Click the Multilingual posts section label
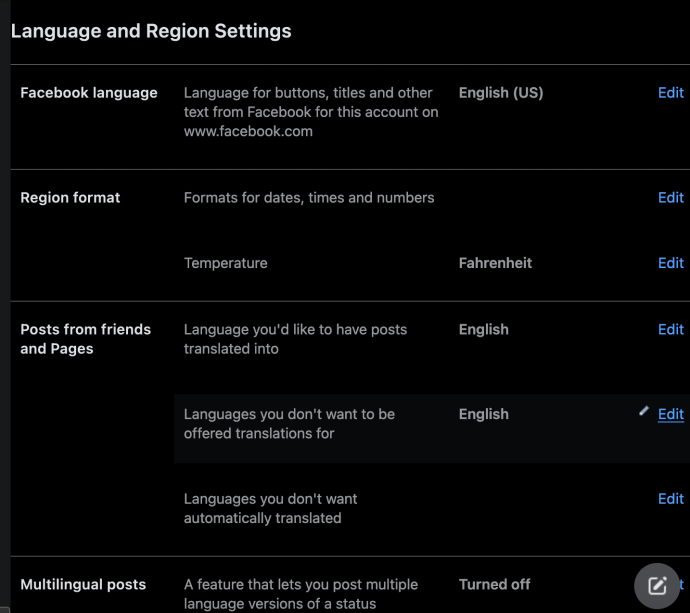 click(x=83, y=584)
